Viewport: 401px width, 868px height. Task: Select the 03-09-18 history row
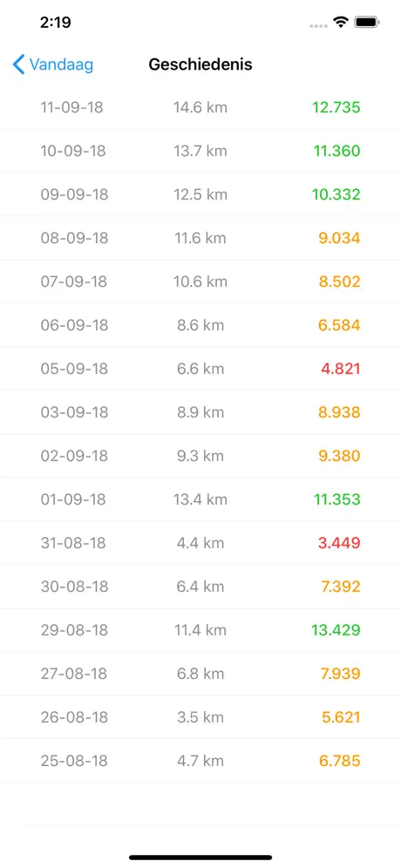pos(200,412)
